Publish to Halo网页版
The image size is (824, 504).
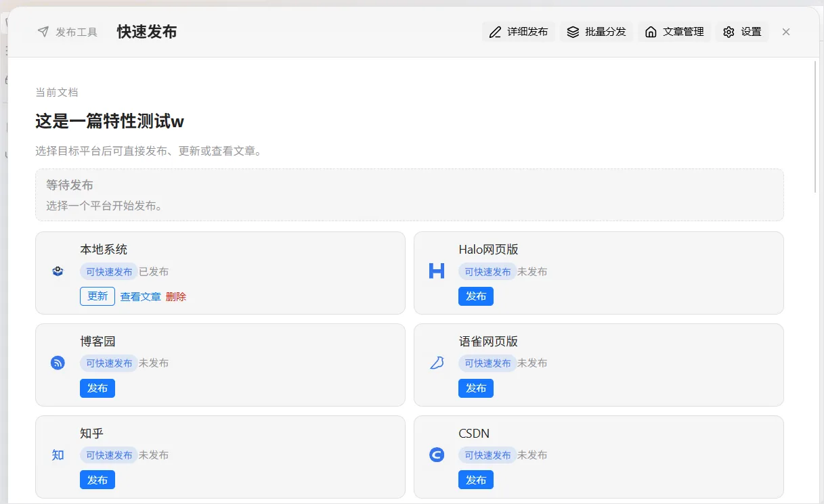476,296
